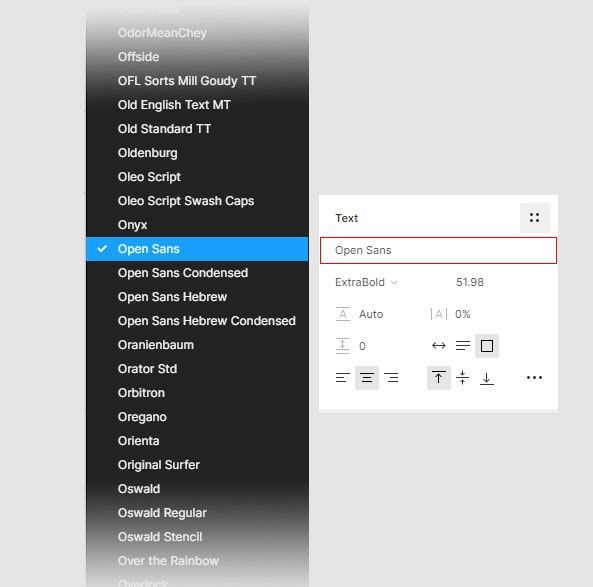Open type details three-dot menu
Image resolution: width=593 pixels, height=587 pixels.
(534, 377)
